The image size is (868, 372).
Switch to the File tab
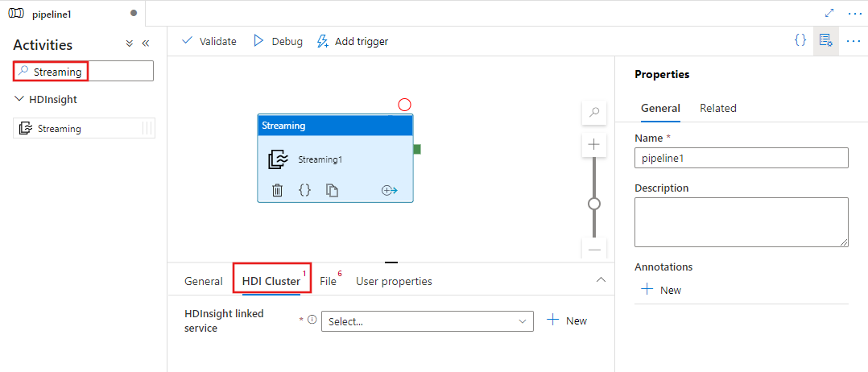(x=328, y=281)
